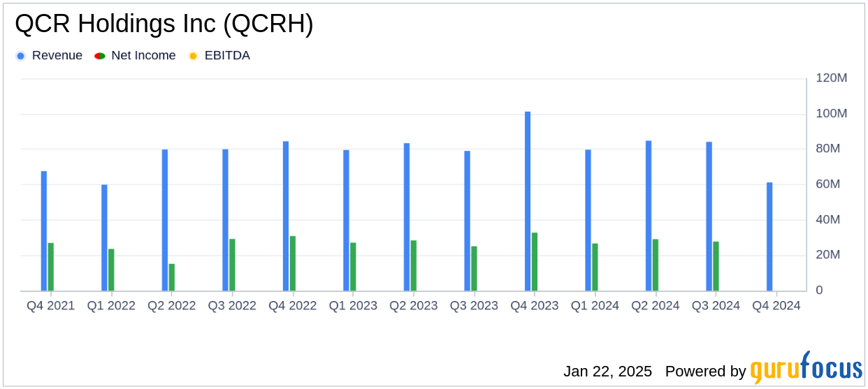Click the 20M y-axis value

(828, 255)
